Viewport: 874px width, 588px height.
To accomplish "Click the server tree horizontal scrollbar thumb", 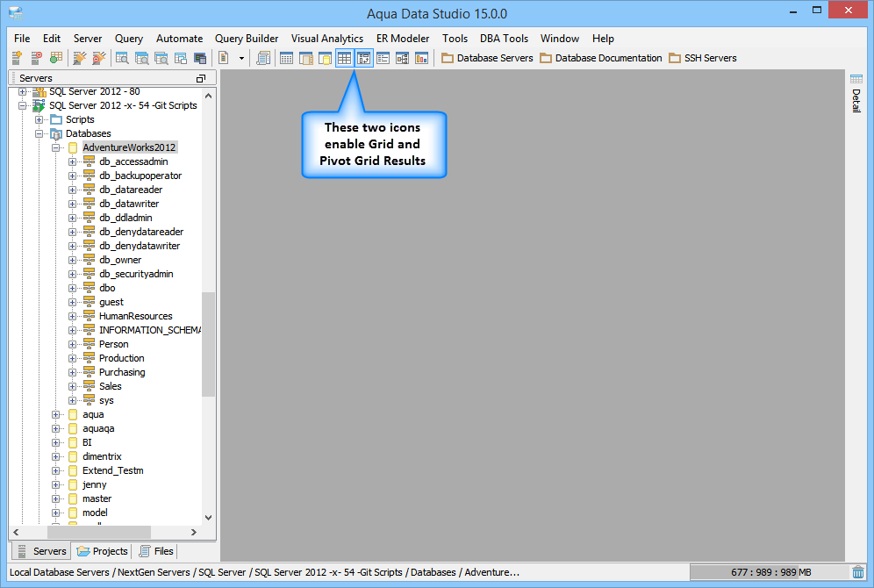I will [x=98, y=532].
